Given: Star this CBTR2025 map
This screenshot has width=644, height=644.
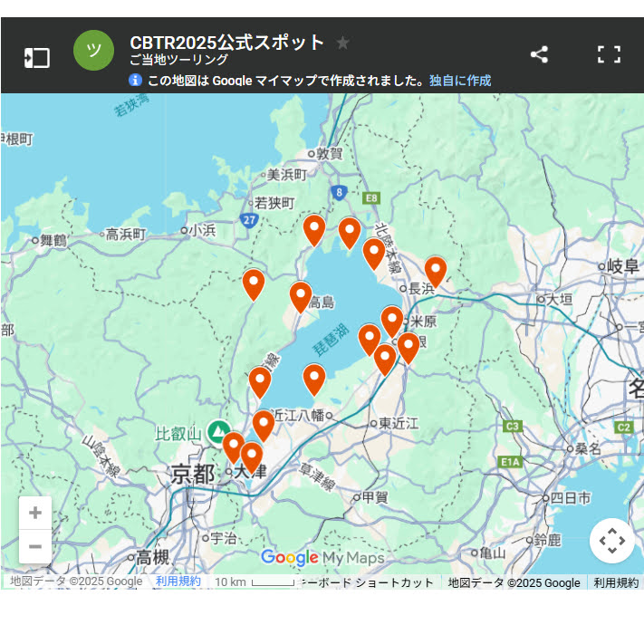Looking at the screenshot, I should tap(342, 43).
